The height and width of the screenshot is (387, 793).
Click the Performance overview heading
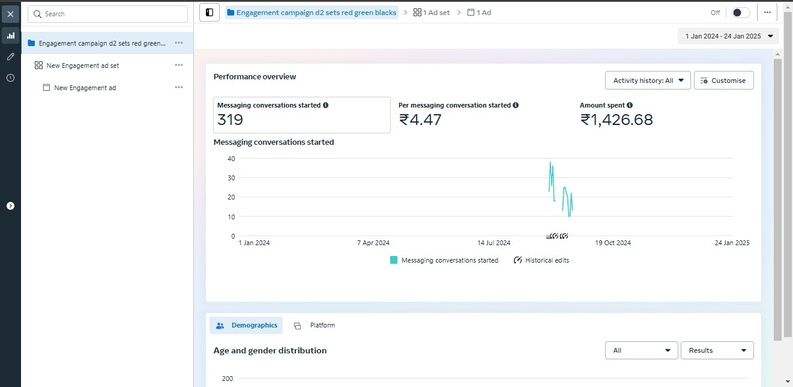255,77
